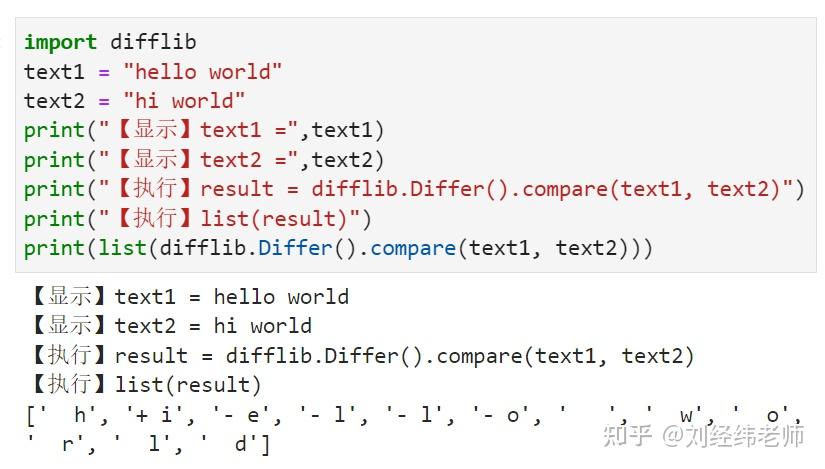The image size is (825, 469).
Task: Click output line "text2 = hi world"
Action: 171,326
